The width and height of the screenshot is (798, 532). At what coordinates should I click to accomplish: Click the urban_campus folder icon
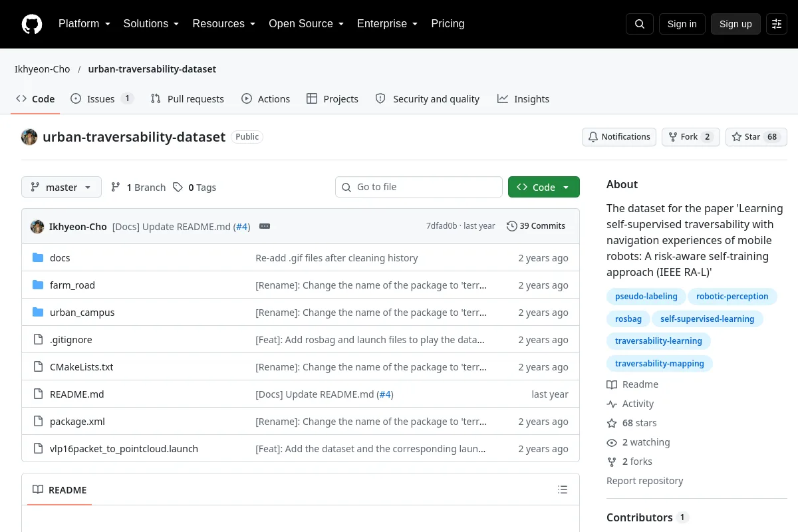point(38,313)
